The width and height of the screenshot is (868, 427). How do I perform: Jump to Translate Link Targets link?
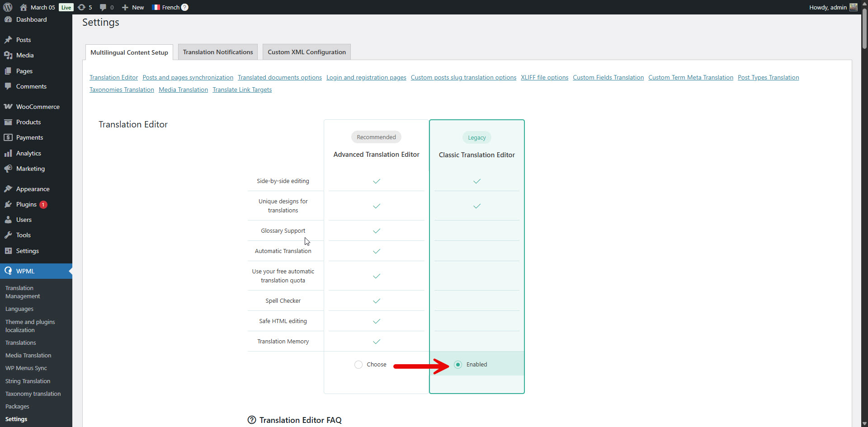pos(242,90)
